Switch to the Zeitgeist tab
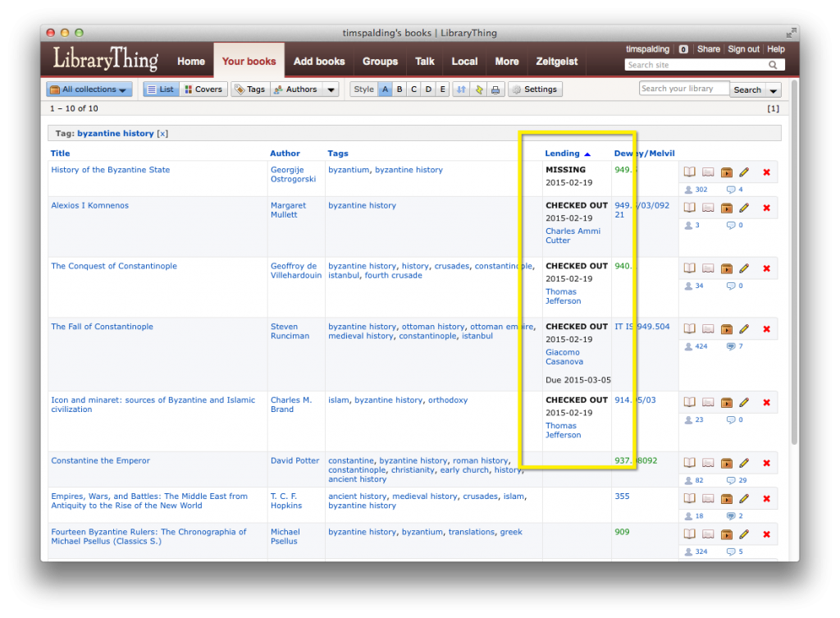 556,61
